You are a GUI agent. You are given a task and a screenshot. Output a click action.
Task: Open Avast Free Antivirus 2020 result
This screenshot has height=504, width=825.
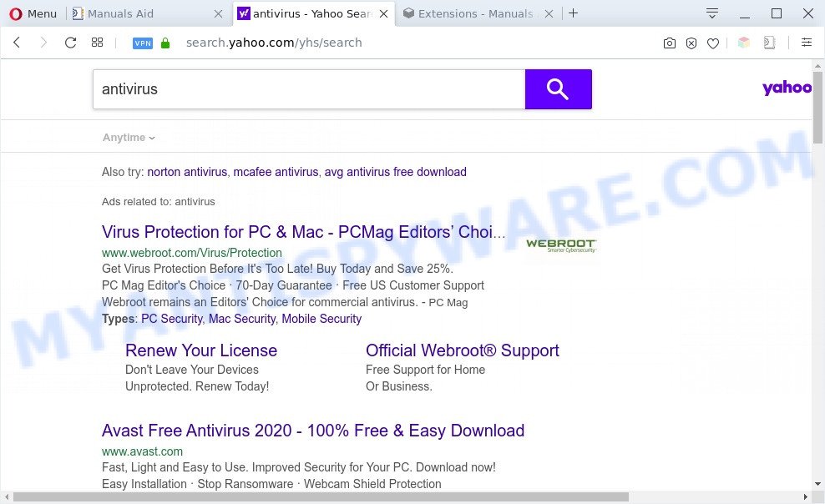pyautogui.click(x=313, y=431)
